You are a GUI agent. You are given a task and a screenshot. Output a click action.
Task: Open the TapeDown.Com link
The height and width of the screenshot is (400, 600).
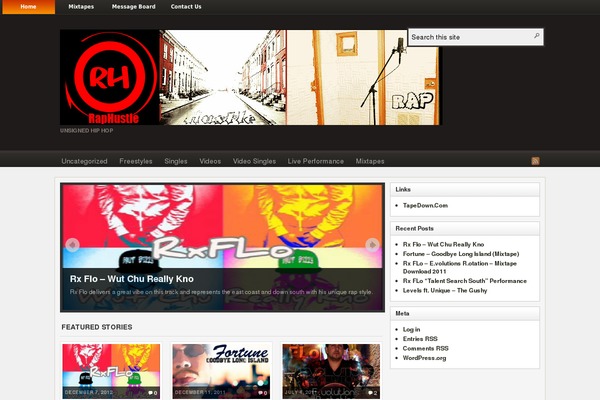425,206
